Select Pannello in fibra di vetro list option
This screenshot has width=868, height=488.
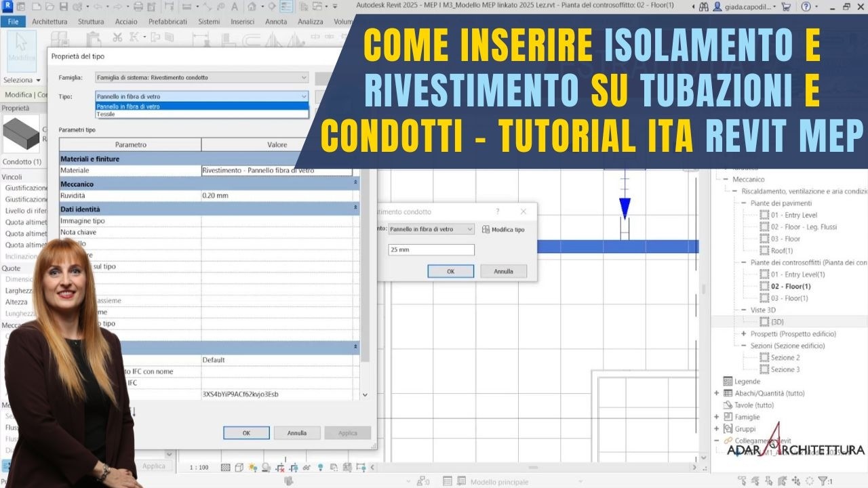point(201,106)
